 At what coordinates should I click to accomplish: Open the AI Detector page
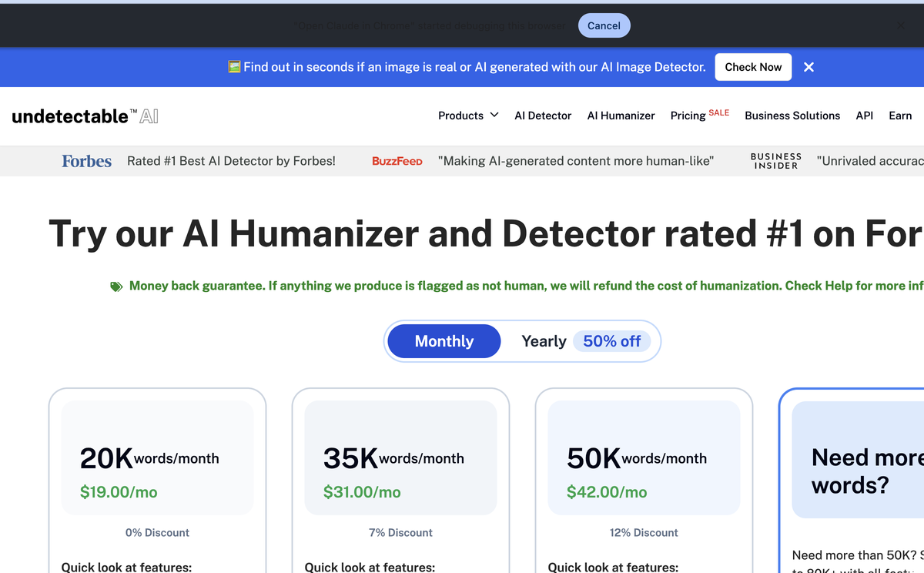click(x=543, y=116)
